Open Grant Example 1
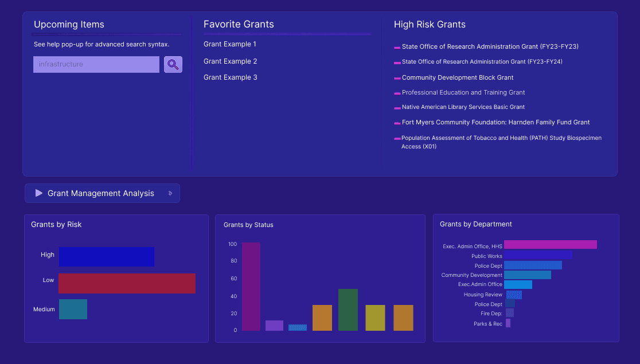Image resolution: width=640 pixels, height=364 pixels. [x=229, y=44]
